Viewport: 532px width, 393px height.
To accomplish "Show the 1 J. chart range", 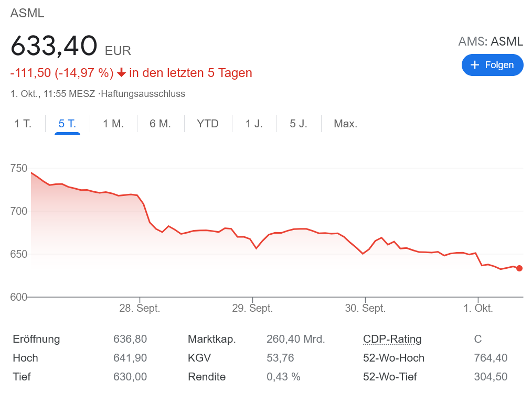I will click(x=254, y=124).
